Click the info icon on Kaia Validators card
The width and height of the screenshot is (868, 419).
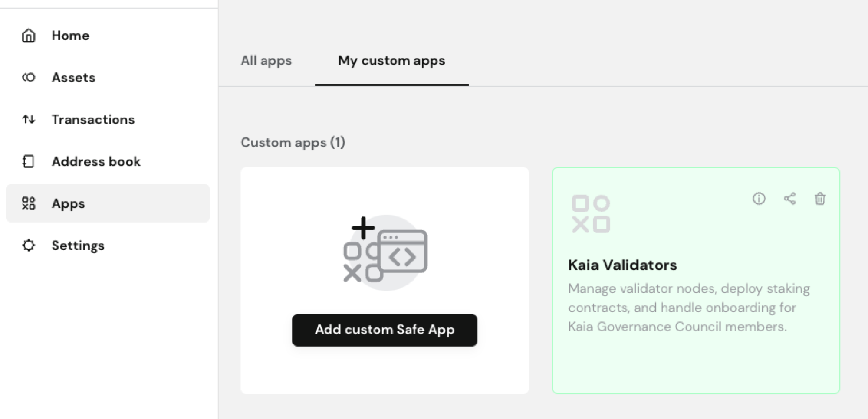(x=759, y=199)
